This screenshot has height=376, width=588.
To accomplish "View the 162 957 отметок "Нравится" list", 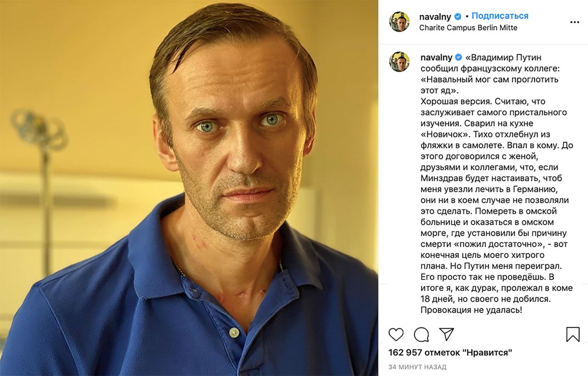I will (450, 353).
